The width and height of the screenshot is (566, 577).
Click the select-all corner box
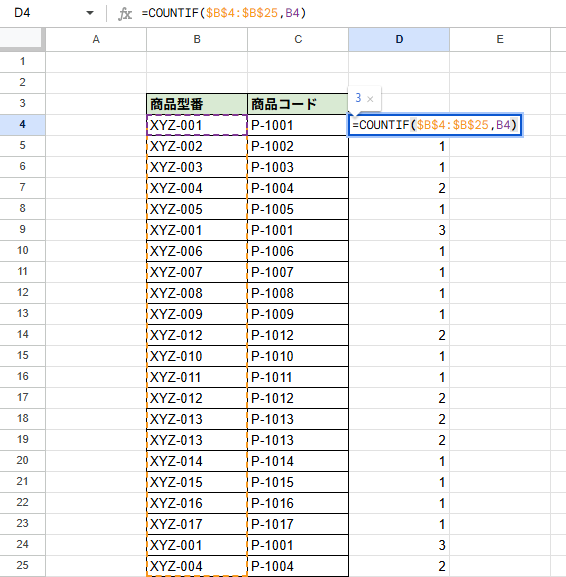click(x=22, y=39)
